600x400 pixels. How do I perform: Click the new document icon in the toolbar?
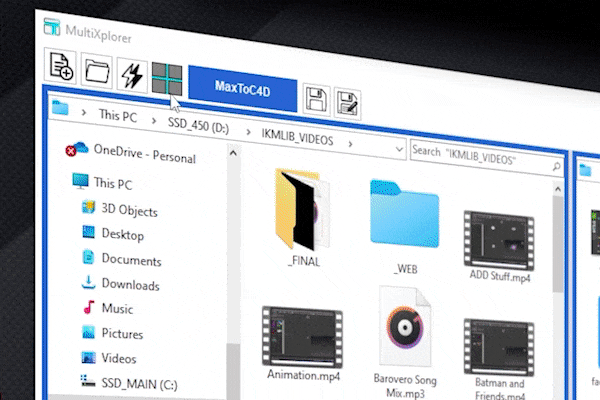click(61, 68)
